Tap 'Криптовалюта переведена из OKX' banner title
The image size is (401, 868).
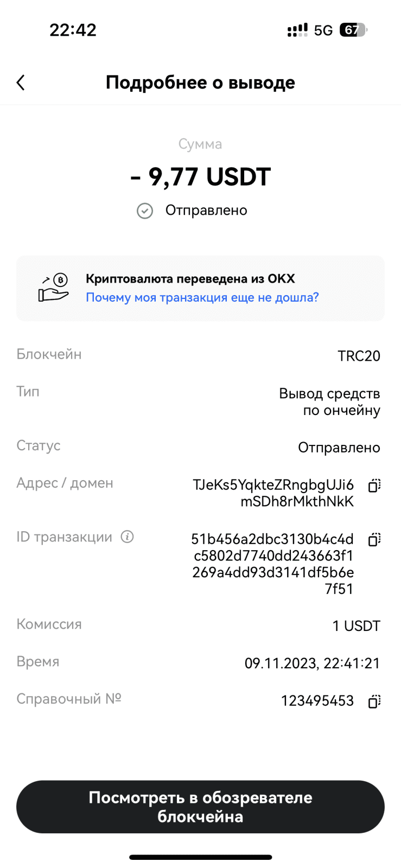[190, 279]
